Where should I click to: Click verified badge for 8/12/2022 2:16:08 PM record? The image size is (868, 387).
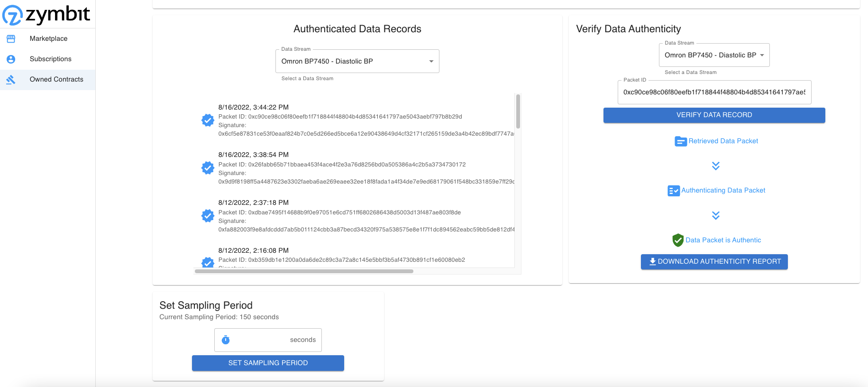tap(208, 262)
